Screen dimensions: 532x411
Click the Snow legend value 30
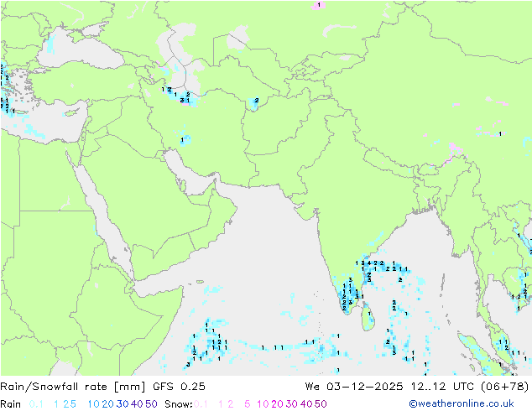tap(292, 404)
